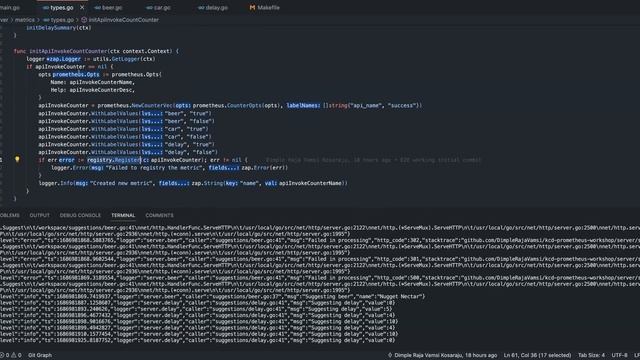Viewport: 640px width, 360px height.
Task: Open the types.go breadcrumb item
Action: click(x=62, y=20)
